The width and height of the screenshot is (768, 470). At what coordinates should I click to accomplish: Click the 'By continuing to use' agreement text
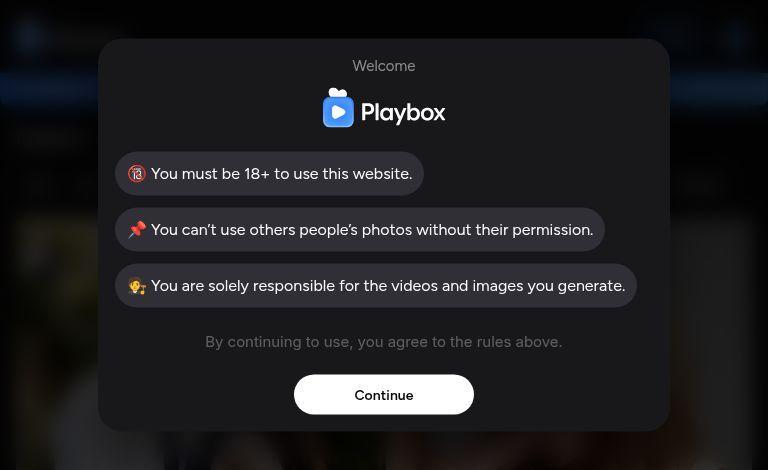[x=384, y=342]
